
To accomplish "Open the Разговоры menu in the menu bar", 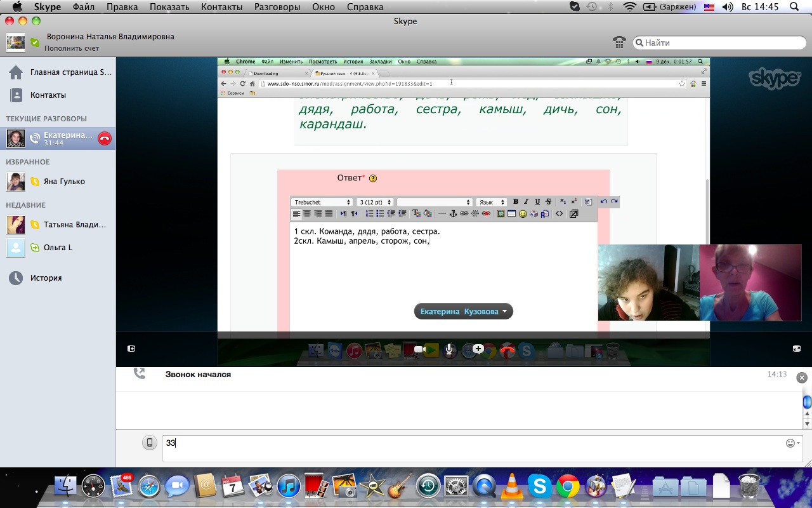I will tap(277, 7).
